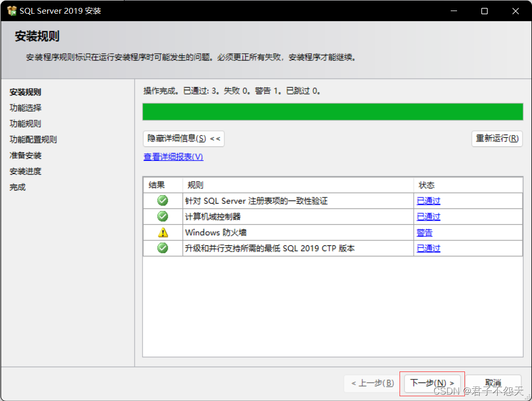Open the 警告 status link for Windows 防火墙
Screen dimensions: 532x401
point(424,232)
